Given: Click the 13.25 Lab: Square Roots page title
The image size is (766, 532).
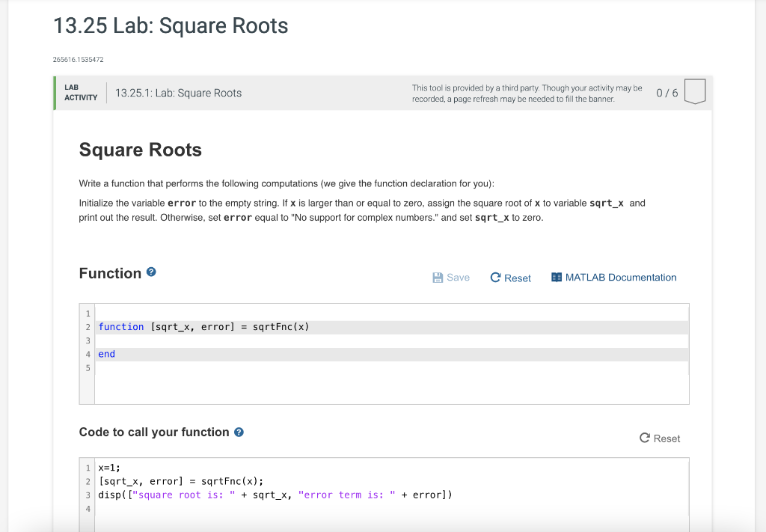Looking at the screenshot, I should pos(169,25).
